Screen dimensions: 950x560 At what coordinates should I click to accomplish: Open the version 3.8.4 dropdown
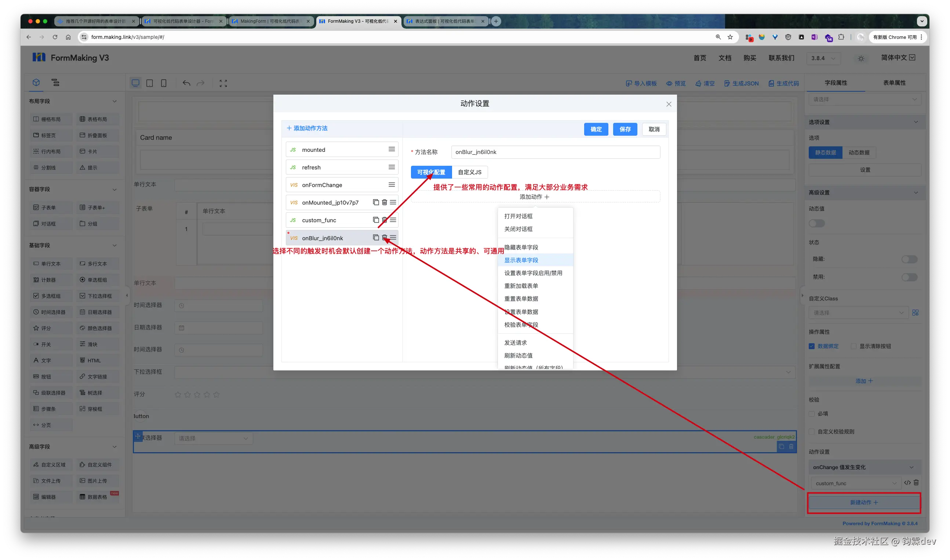[x=823, y=58]
